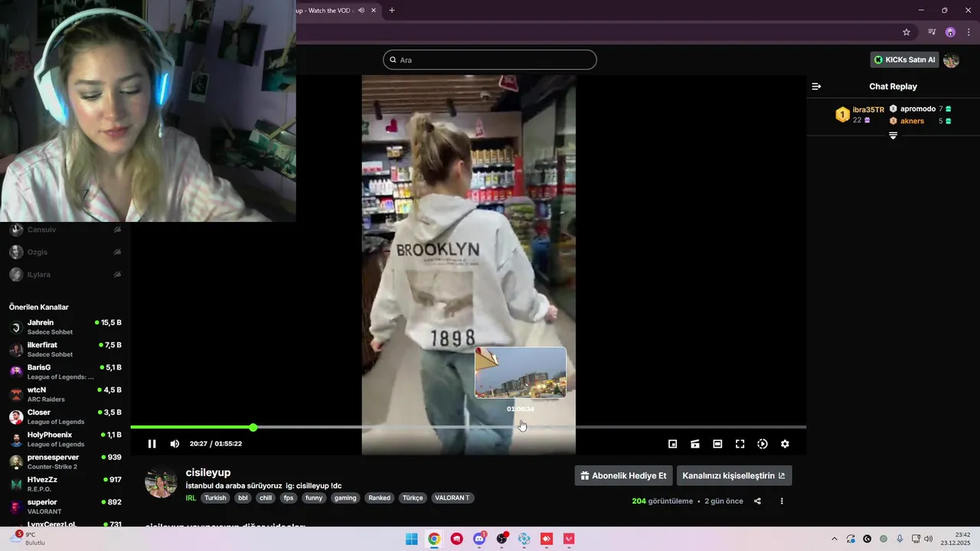
Task: Seek the video progress bar
Action: (x=468, y=427)
